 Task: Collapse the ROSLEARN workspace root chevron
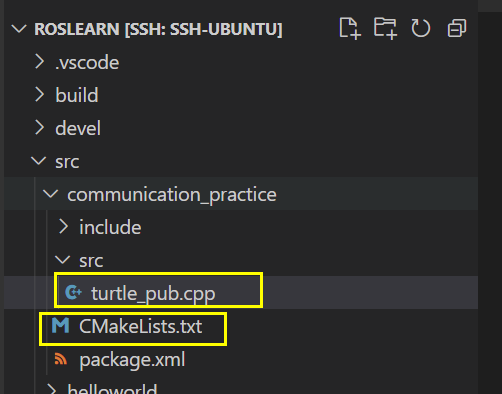[19, 29]
